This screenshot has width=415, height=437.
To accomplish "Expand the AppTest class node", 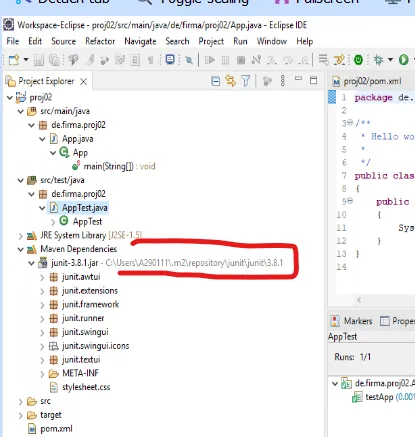I will pos(53,222).
